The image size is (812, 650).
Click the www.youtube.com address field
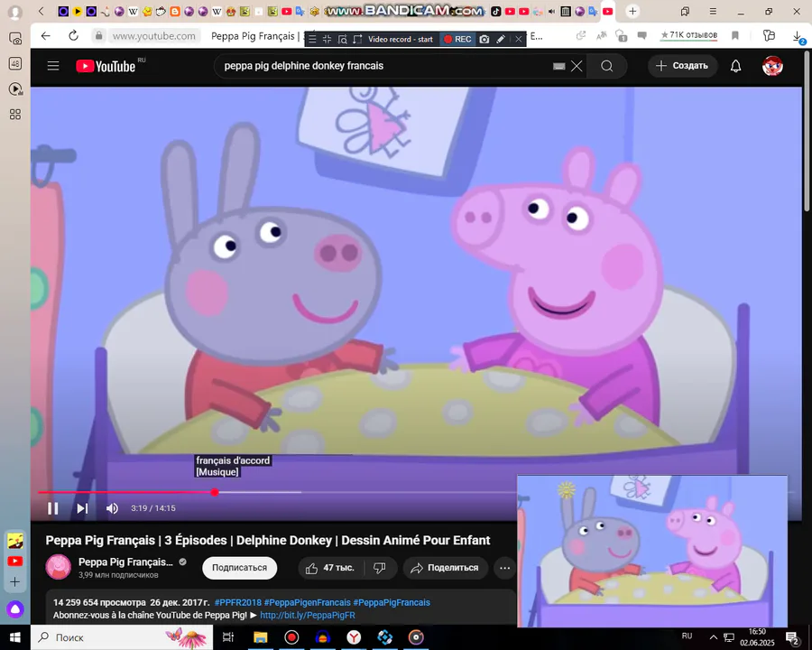(x=153, y=36)
